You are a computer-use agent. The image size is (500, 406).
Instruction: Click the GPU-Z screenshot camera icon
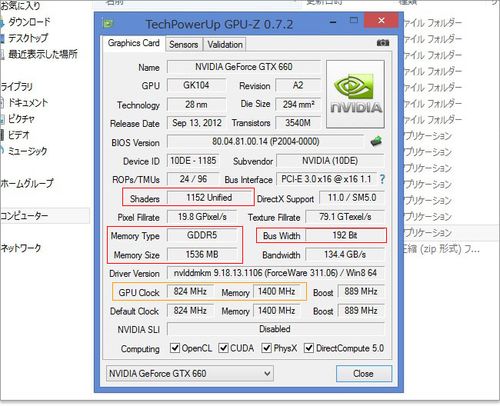tap(383, 43)
